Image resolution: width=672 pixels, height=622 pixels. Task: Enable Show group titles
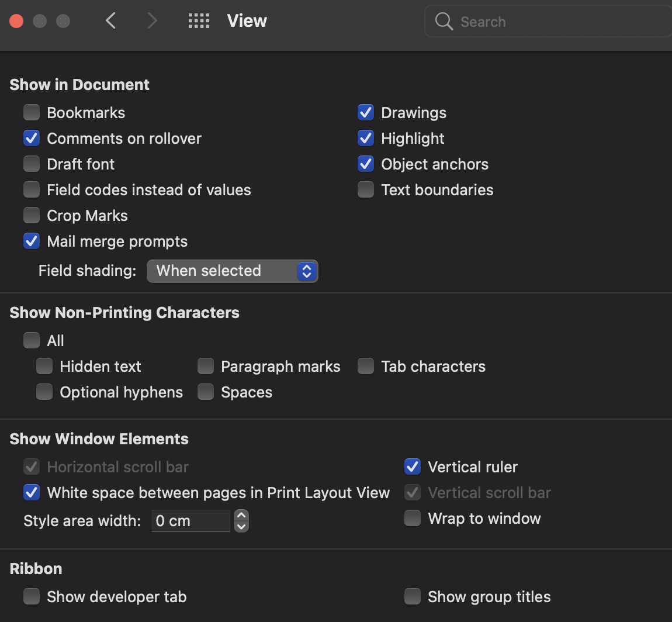click(x=413, y=596)
